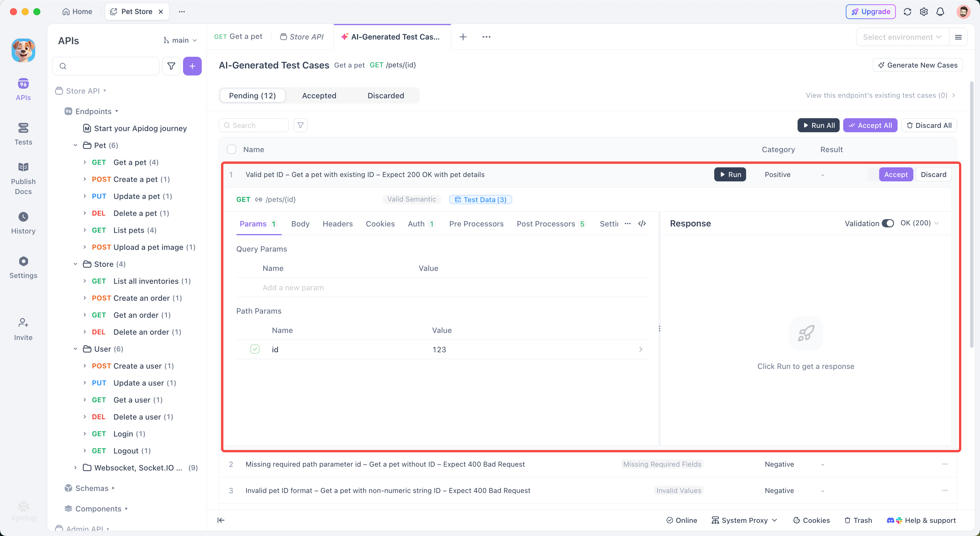Open the Tests sidebar icon
980x536 pixels.
point(23,134)
